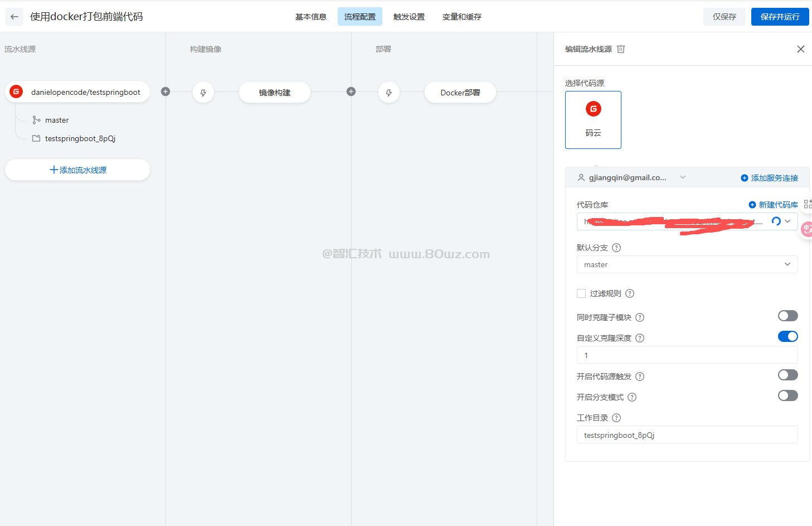Click the refresh icon in 代码仓库 field
This screenshot has height=526, width=812.
[776, 221]
